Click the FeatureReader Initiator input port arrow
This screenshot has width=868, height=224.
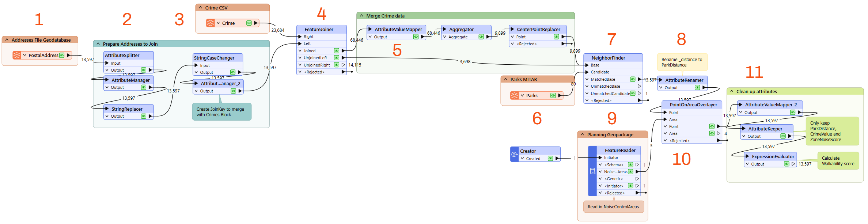tap(600, 157)
